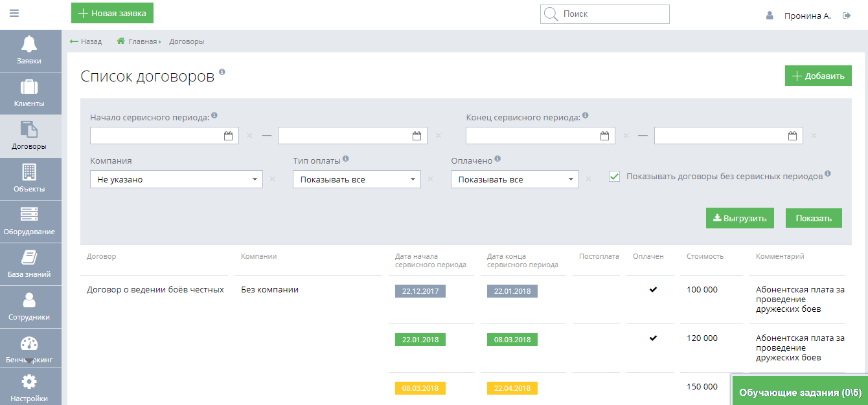Open the Объекты section icon
This screenshot has height=405, width=868.
[x=30, y=178]
